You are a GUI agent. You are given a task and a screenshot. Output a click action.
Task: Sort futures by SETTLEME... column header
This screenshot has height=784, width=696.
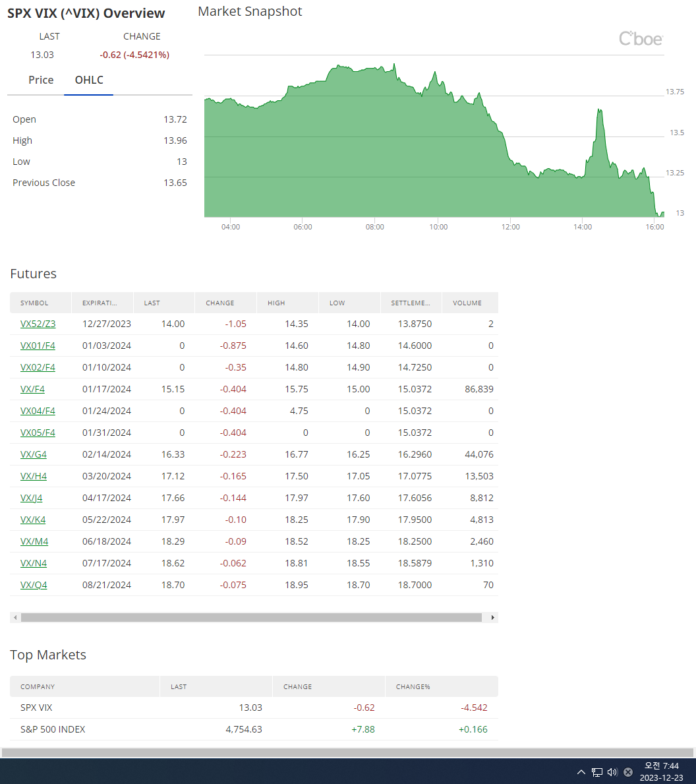pyautogui.click(x=411, y=303)
